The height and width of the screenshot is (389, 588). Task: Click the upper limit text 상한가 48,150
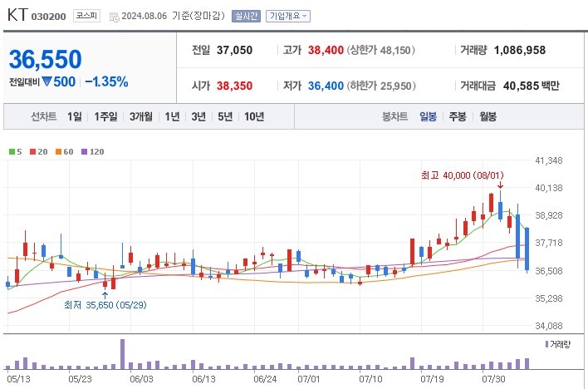coord(380,50)
